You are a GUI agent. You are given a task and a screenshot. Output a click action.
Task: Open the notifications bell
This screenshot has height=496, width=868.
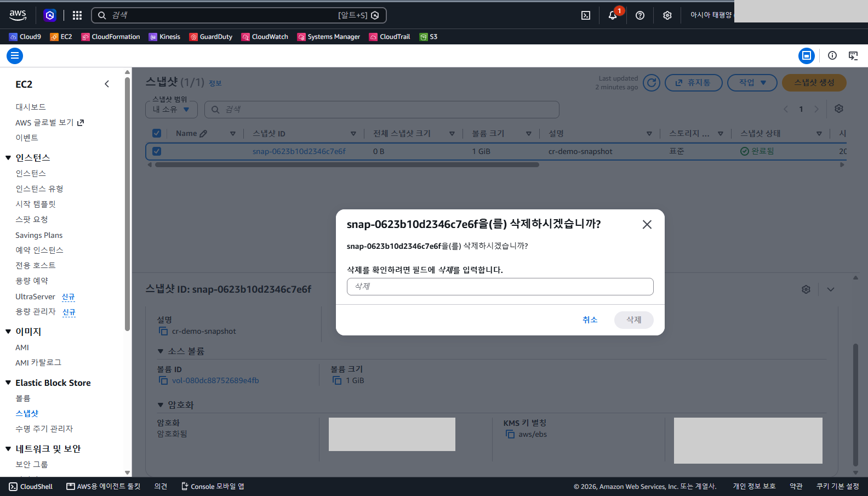613,15
